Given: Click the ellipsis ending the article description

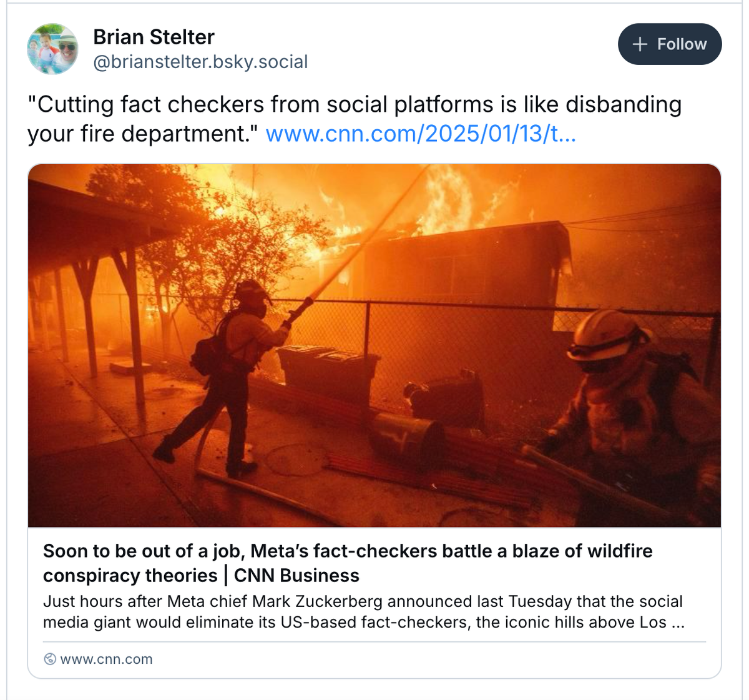Looking at the screenshot, I should coord(678,623).
